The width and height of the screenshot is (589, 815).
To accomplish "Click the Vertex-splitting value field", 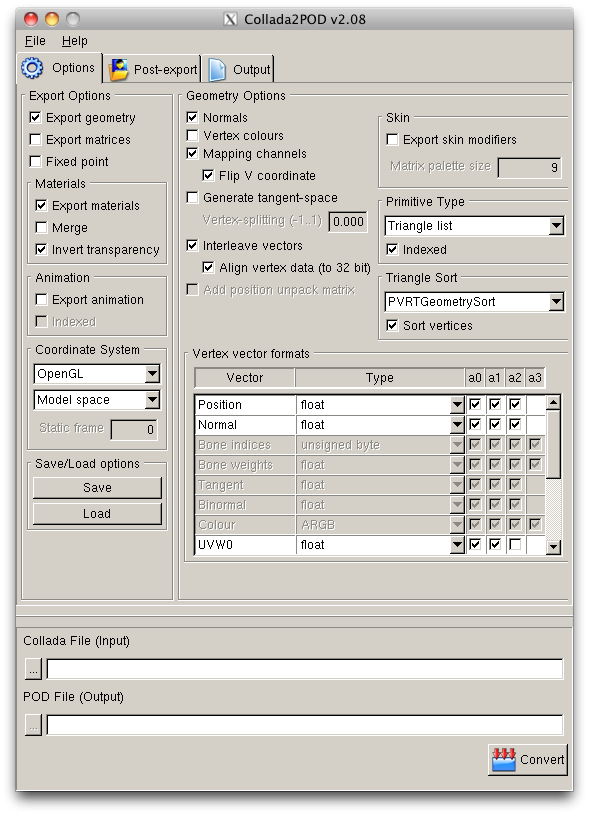I will [348, 222].
